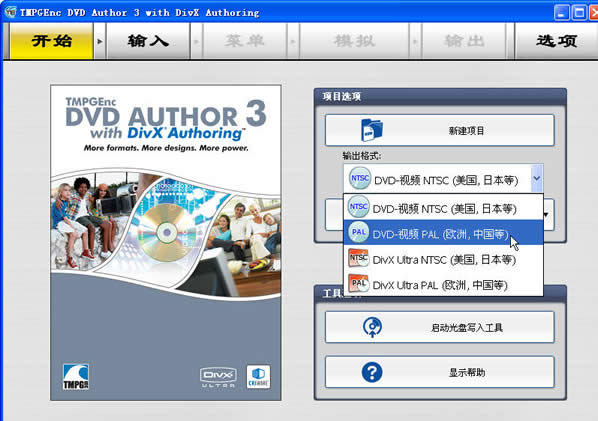Select DVD-视频 NTSC option in list
The width and height of the screenshot is (598, 421).
pos(443,207)
